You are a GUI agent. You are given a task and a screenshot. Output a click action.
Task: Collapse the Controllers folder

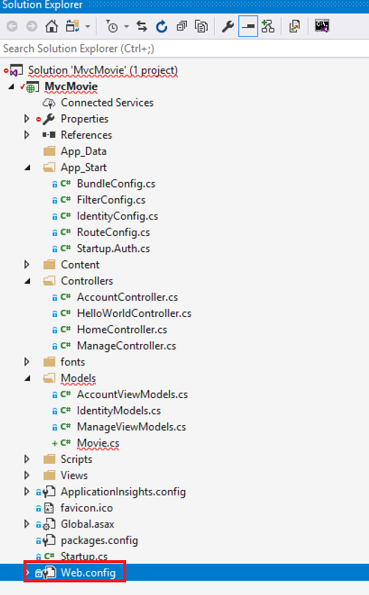[x=27, y=281]
